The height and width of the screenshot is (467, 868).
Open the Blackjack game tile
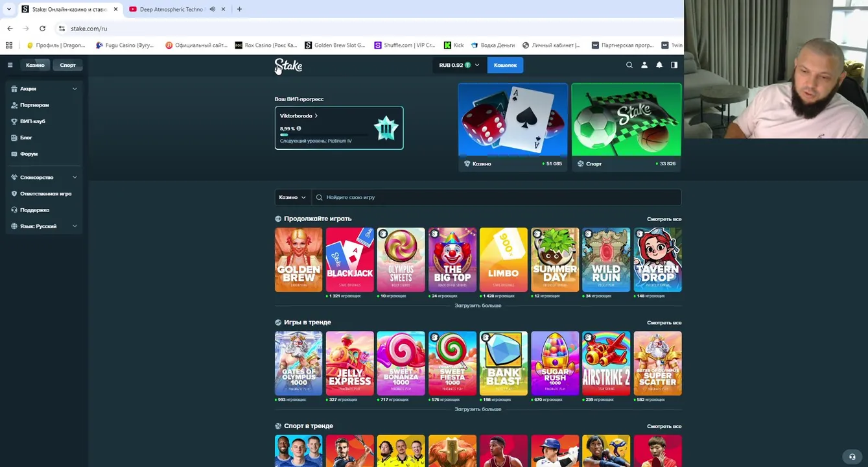(349, 259)
